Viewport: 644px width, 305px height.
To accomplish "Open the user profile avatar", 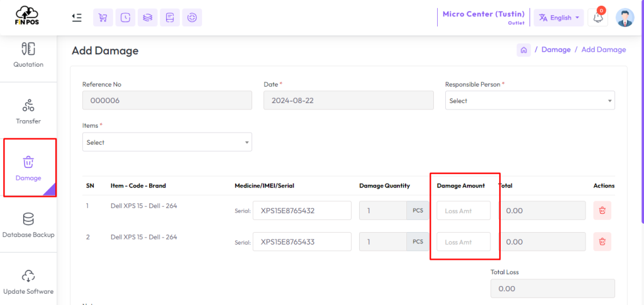I will coord(625,18).
